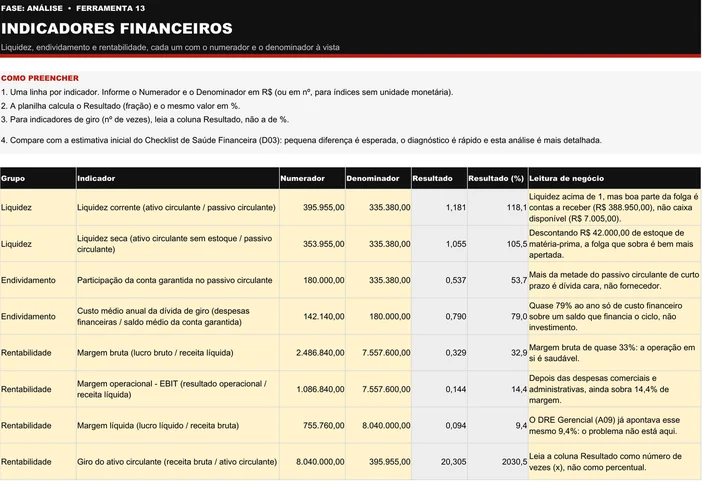The height and width of the screenshot is (484, 702).
Task: Select the note 'Depois das despesas comerciais'
Action: pyautogui.click(x=614, y=389)
